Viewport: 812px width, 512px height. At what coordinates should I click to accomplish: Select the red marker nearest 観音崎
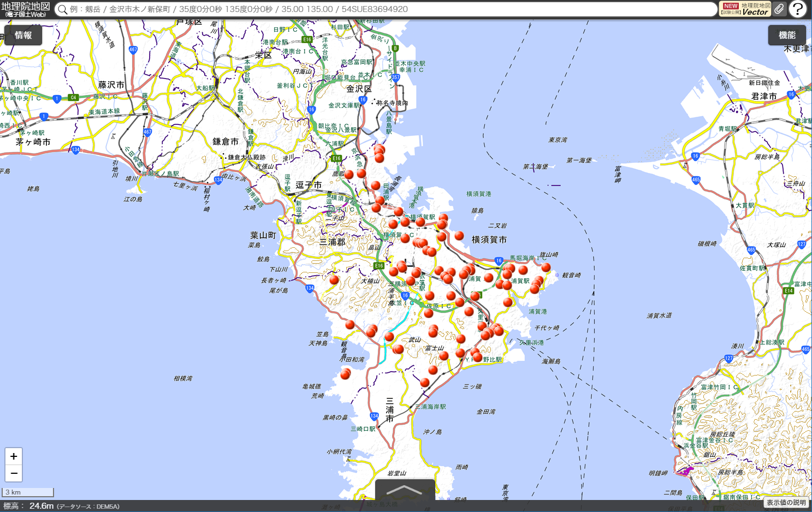pos(546,267)
